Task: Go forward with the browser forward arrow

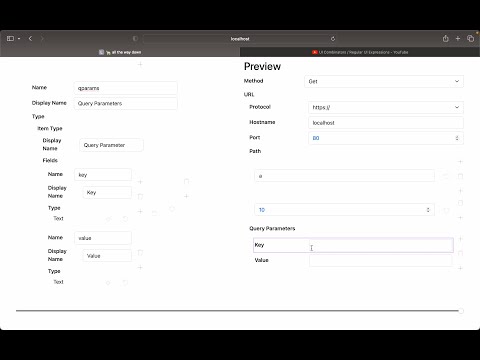Action: (x=42, y=39)
